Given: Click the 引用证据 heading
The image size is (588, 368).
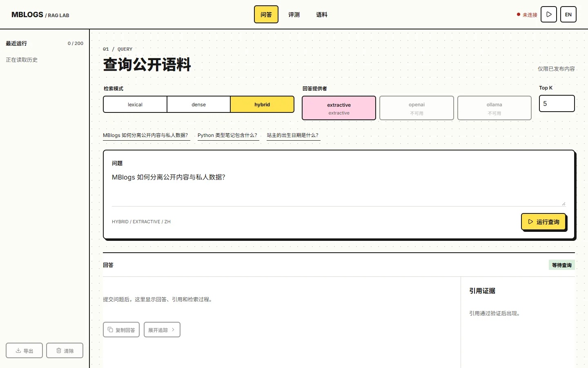Looking at the screenshot, I should point(482,291).
